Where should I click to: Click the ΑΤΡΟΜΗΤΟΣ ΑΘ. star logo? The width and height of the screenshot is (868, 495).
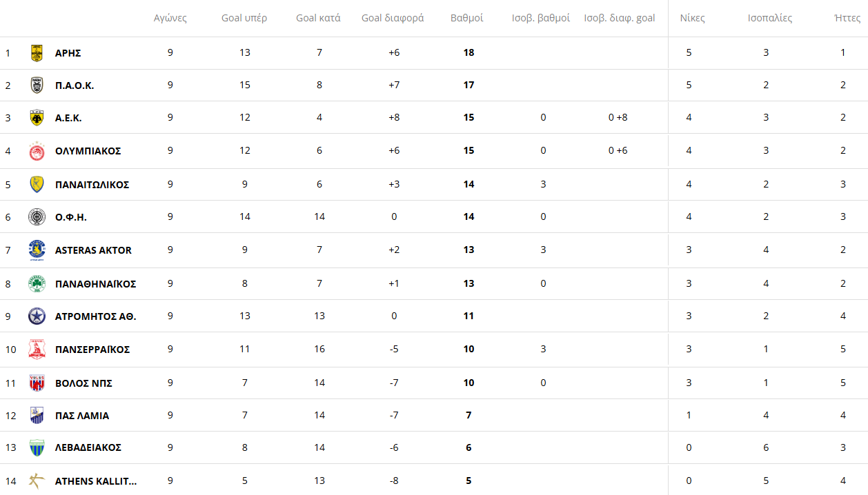click(37, 316)
